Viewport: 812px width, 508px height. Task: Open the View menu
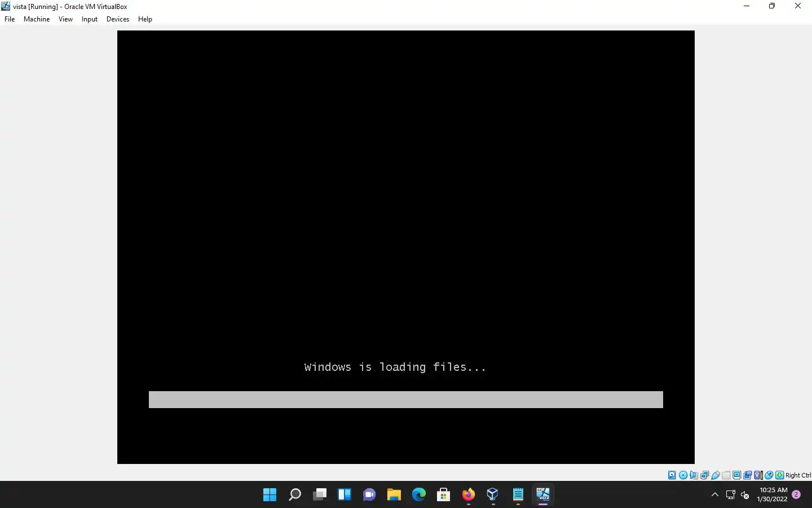click(65, 19)
